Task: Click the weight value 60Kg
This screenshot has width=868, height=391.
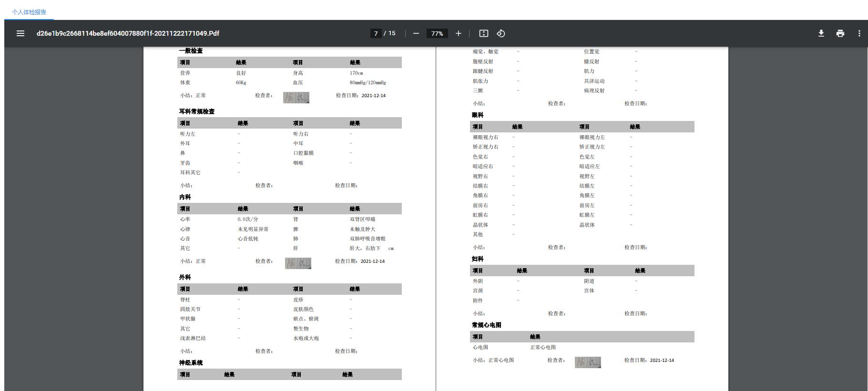Action: (x=241, y=82)
